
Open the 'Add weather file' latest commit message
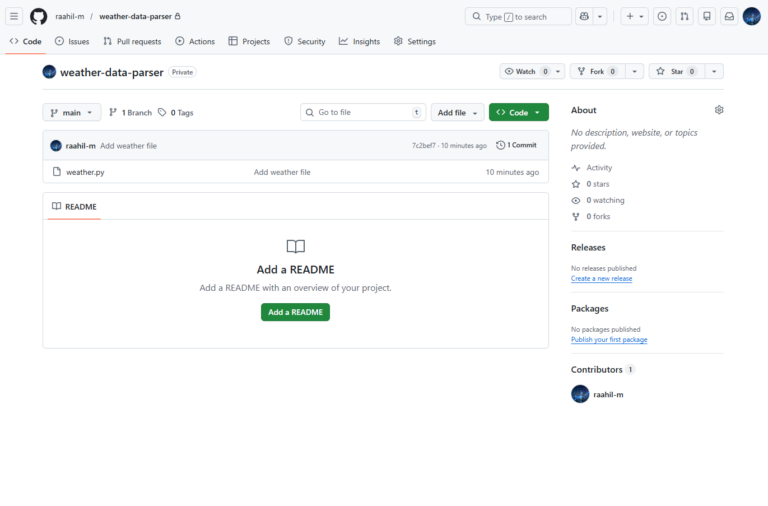[128, 146]
